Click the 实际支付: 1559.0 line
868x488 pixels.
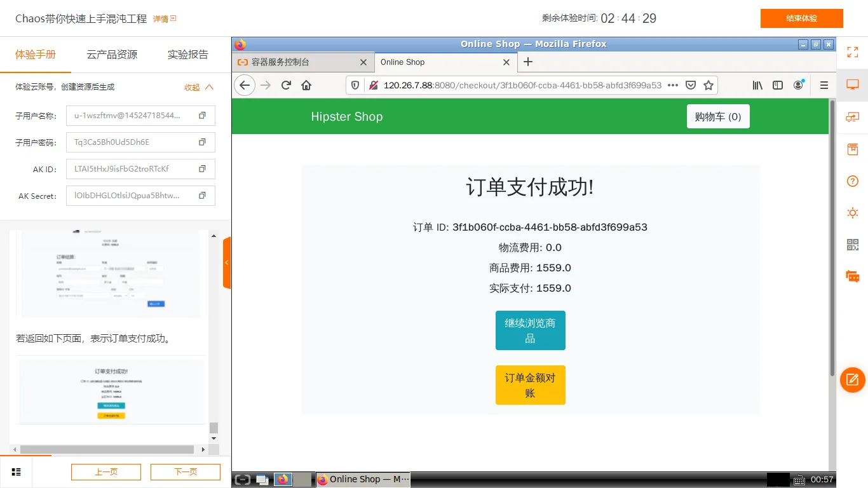point(531,288)
